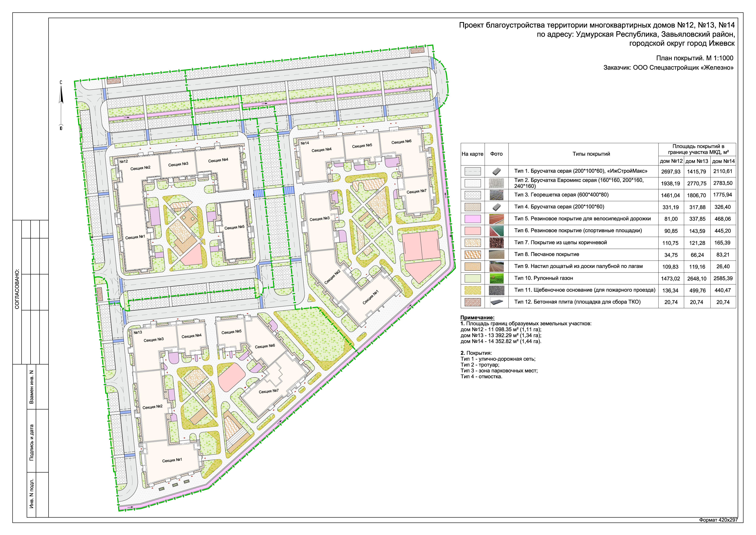The width and height of the screenshot is (756, 535).
Task: Click the 'Взамен инв. N' stamp label
Action: point(32,387)
